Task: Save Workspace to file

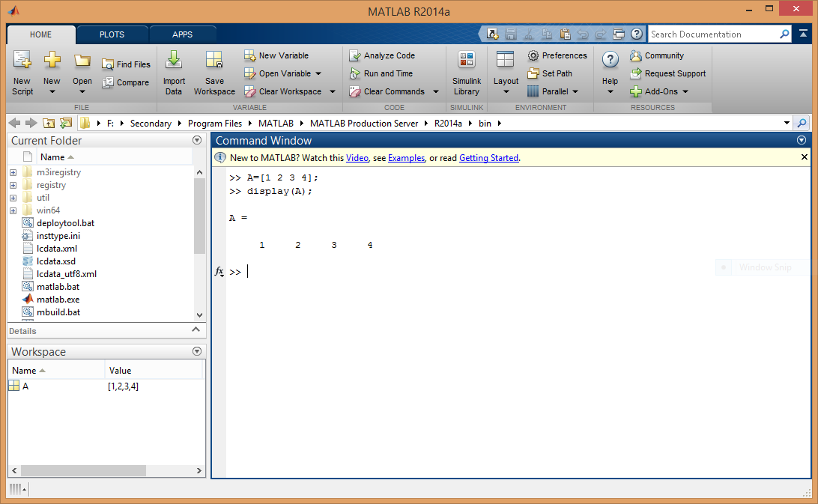Action: click(214, 73)
